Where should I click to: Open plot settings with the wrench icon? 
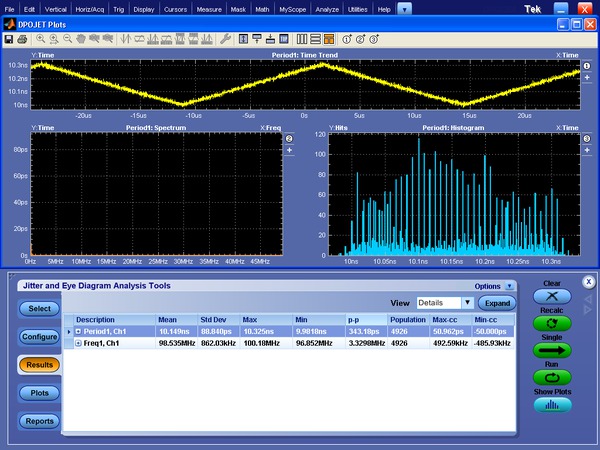(x=226, y=39)
